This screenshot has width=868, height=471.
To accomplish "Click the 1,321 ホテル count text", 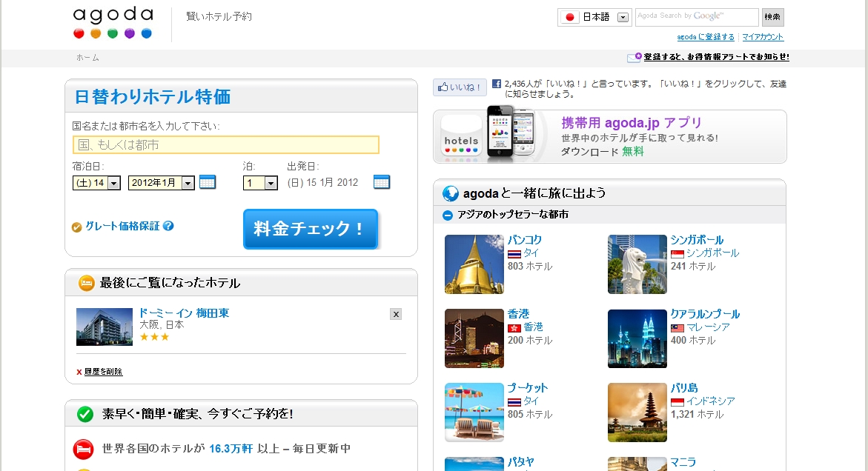I will click(x=697, y=415).
